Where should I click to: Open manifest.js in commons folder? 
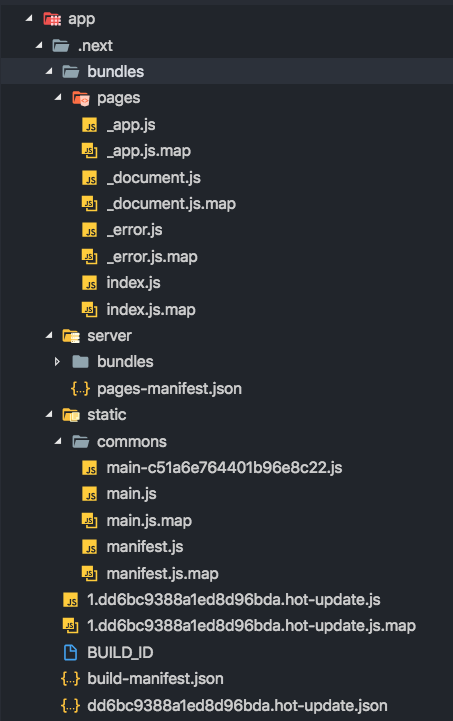pyautogui.click(x=145, y=547)
